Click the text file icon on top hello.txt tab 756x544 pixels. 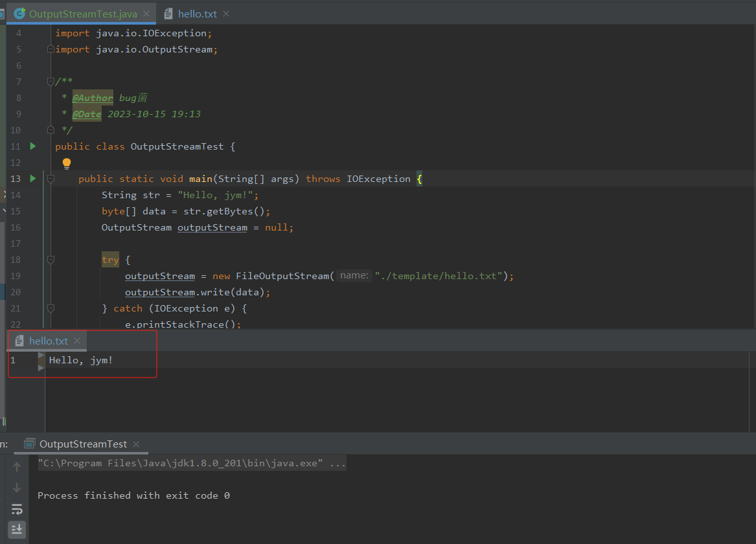click(168, 14)
